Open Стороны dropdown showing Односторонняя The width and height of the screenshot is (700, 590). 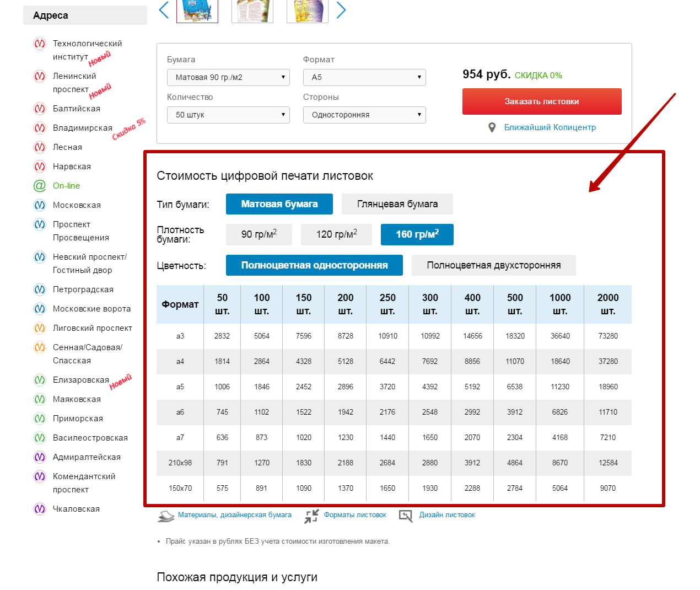[x=364, y=115]
